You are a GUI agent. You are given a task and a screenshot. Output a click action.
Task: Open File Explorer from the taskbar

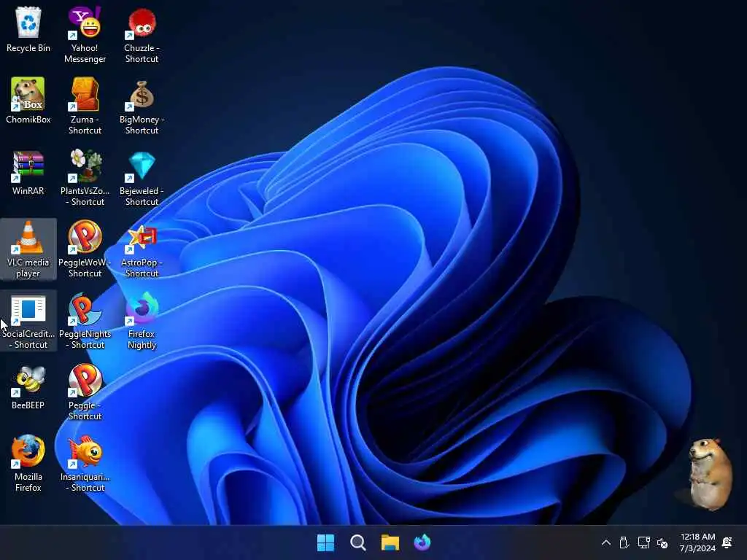(x=390, y=542)
